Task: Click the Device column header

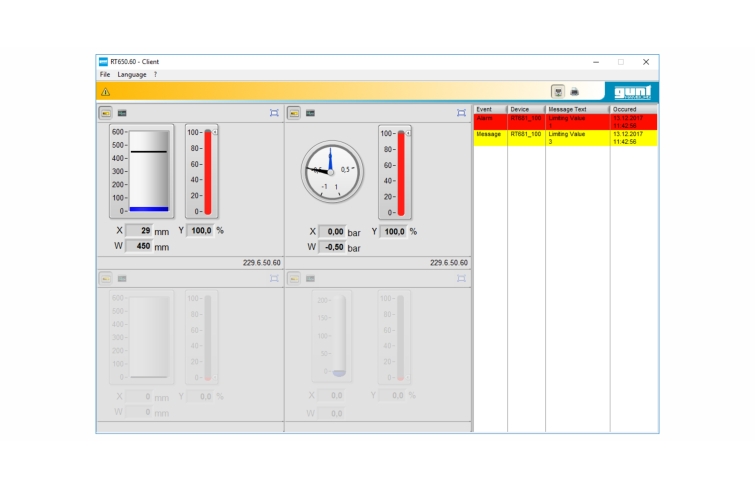Action: [526, 109]
